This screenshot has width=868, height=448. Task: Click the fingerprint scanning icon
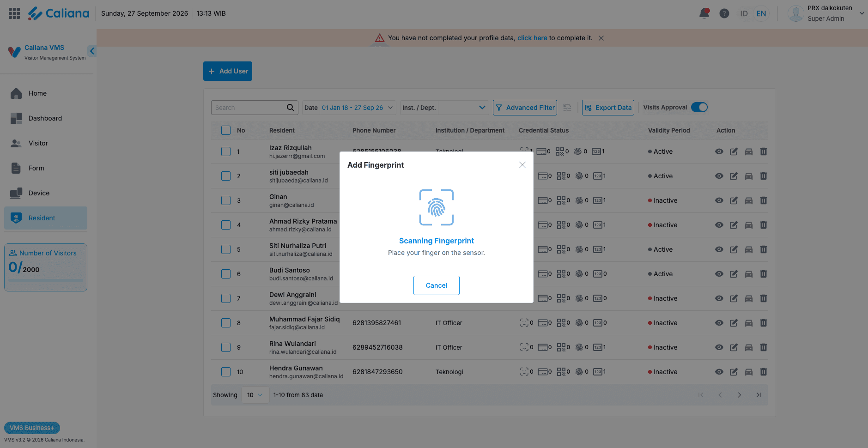click(x=437, y=207)
